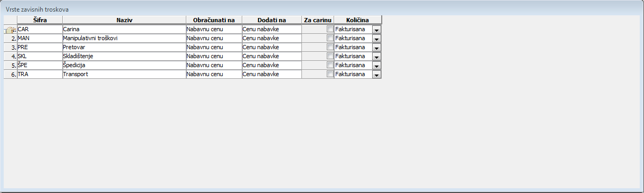Check Za carinu for Špedicija
Image resolution: width=644 pixels, height=193 pixels.
click(x=330, y=65)
